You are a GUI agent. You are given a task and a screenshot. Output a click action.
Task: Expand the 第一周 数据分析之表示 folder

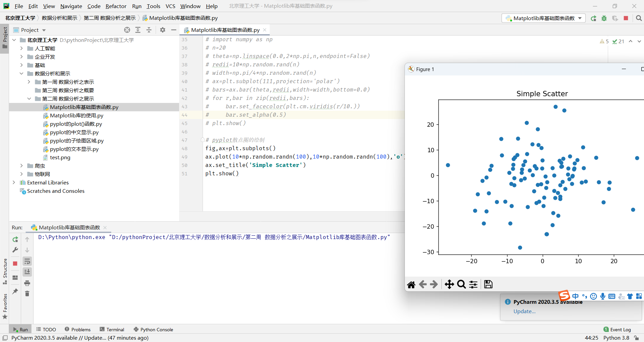pos(29,82)
